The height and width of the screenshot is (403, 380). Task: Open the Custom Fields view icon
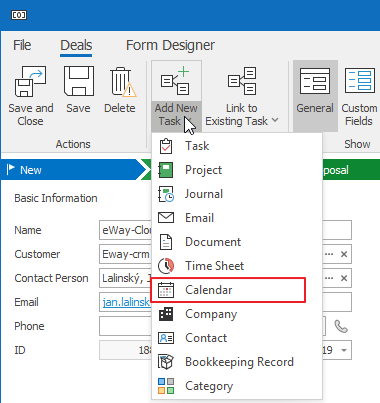(360, 80)
